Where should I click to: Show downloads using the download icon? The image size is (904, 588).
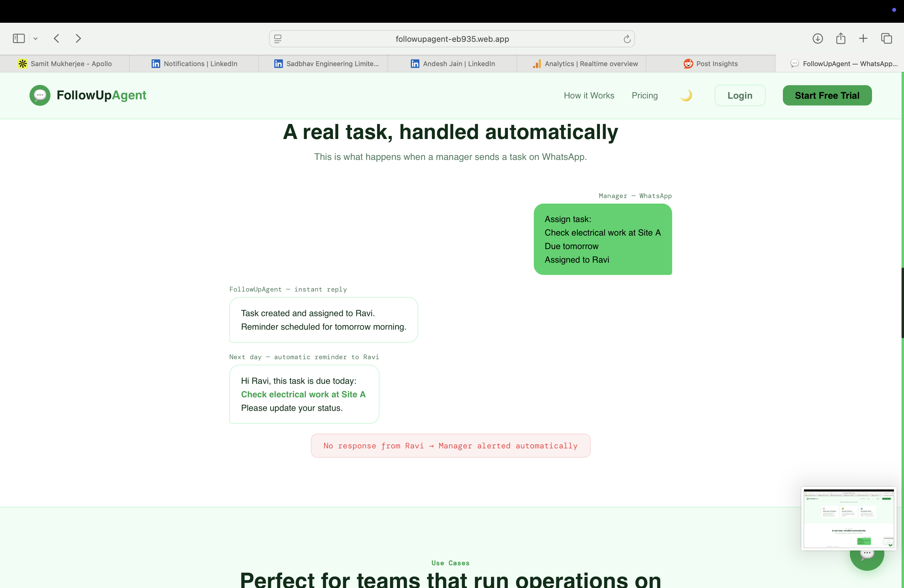pyautogui.click(x=818, y=38)
